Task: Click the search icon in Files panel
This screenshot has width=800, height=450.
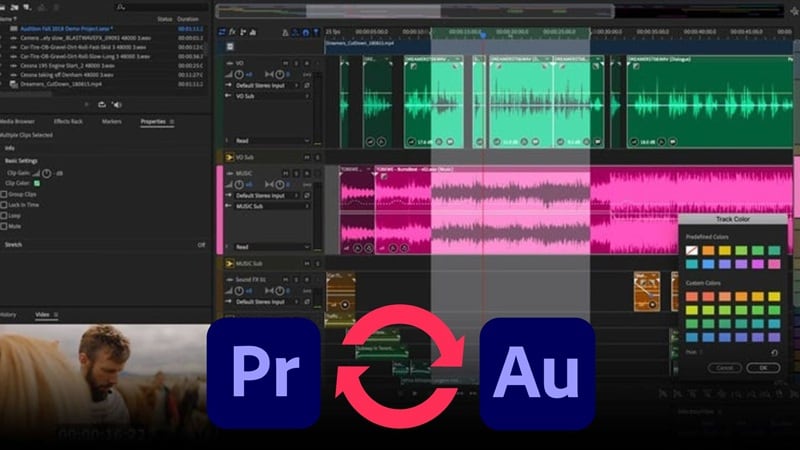Action: [x=120, y=7]
